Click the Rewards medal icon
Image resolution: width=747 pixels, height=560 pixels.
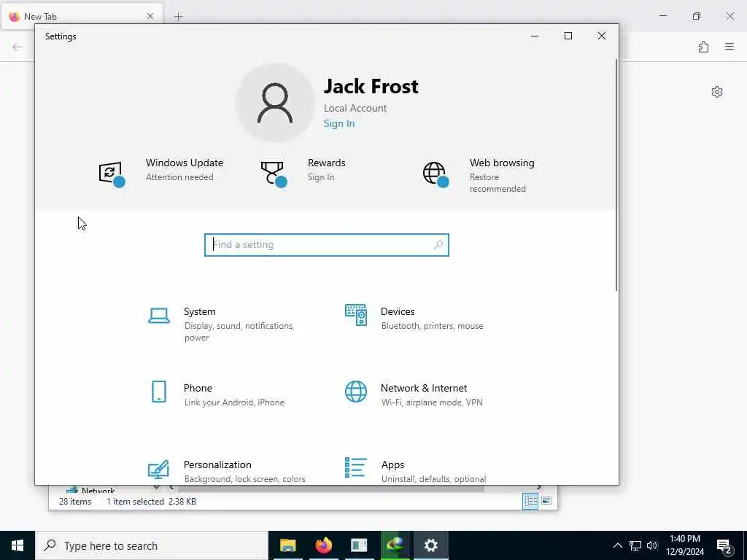[274, 174]
